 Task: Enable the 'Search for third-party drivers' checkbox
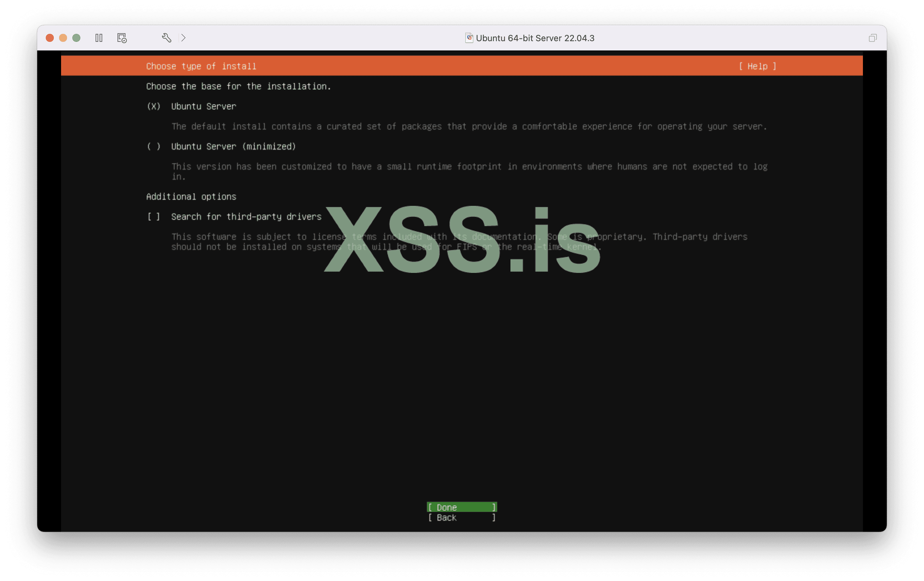153,217
